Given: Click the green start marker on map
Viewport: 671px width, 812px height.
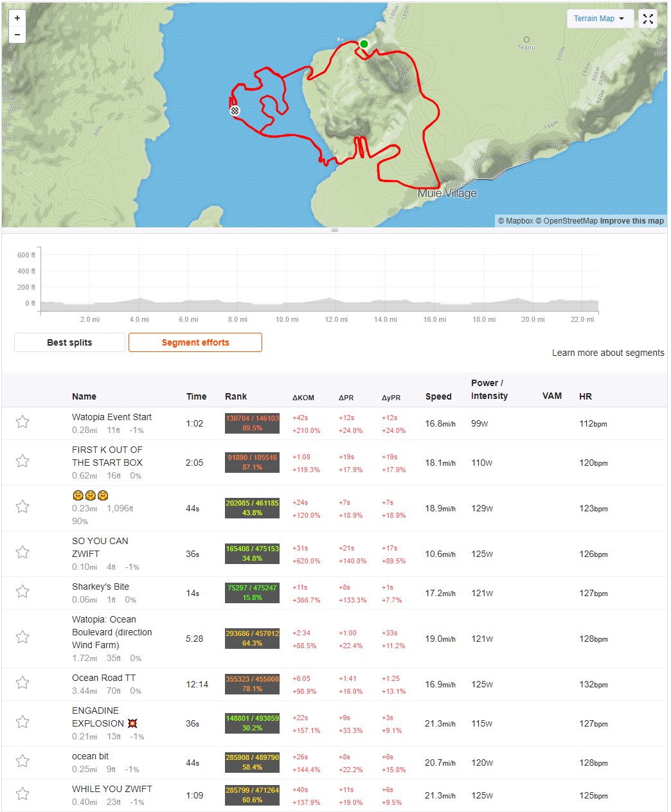Looking at the screenshot, I should coord(364,44).
